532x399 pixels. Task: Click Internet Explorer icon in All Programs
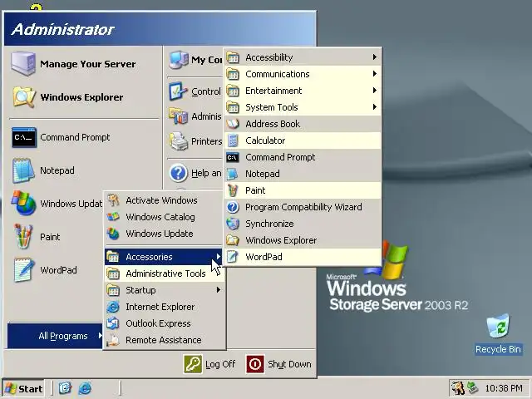(x=113, y=307)
